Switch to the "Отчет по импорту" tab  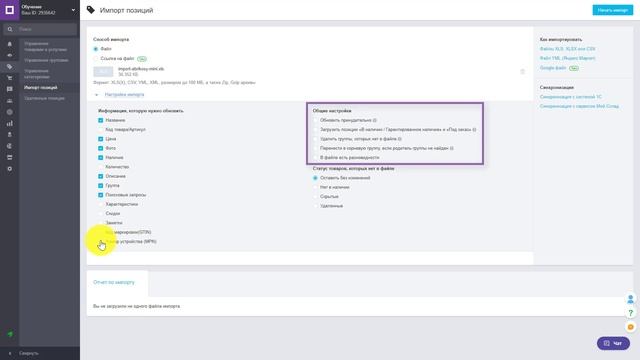[x=114, y=282]
